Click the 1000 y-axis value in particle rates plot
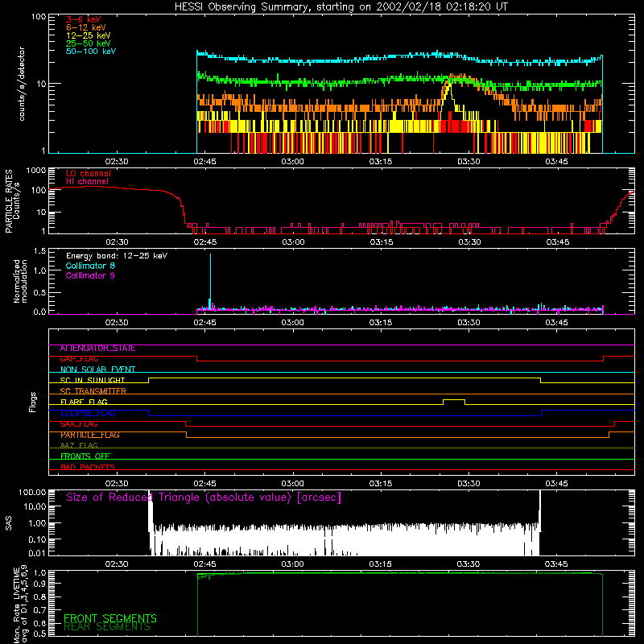 (x=36, y=171)
